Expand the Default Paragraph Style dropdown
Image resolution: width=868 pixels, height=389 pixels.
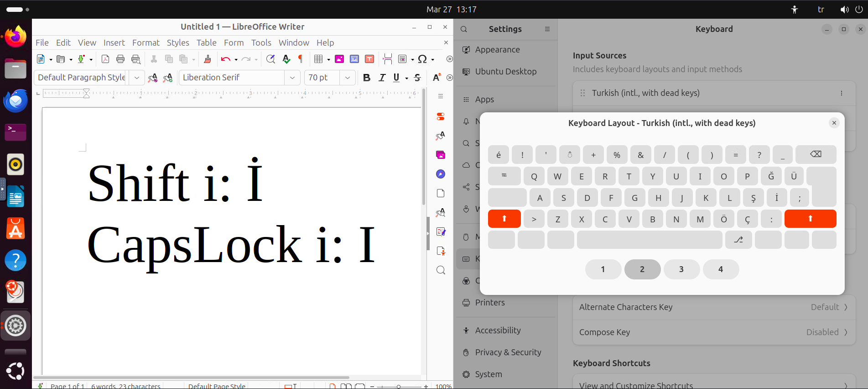point(137,78)
